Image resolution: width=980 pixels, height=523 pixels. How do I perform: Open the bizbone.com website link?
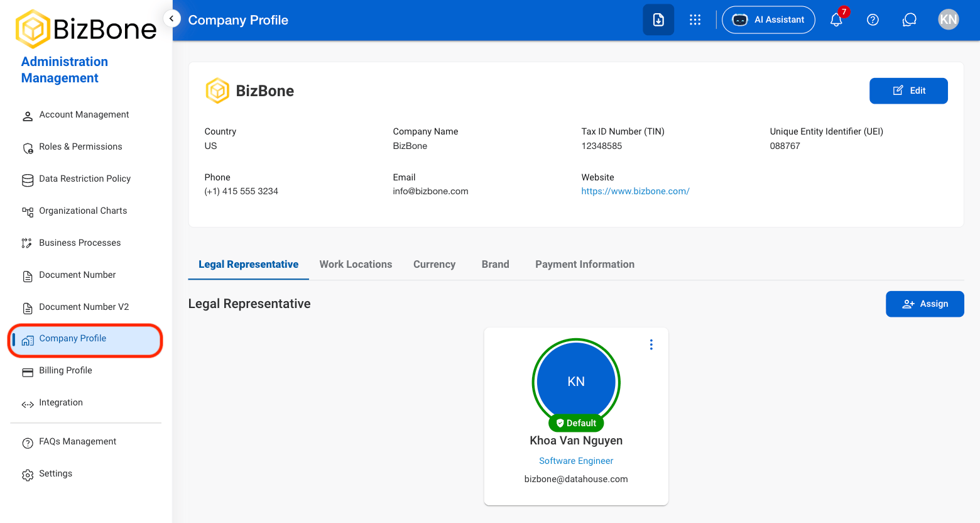(635, 191)
